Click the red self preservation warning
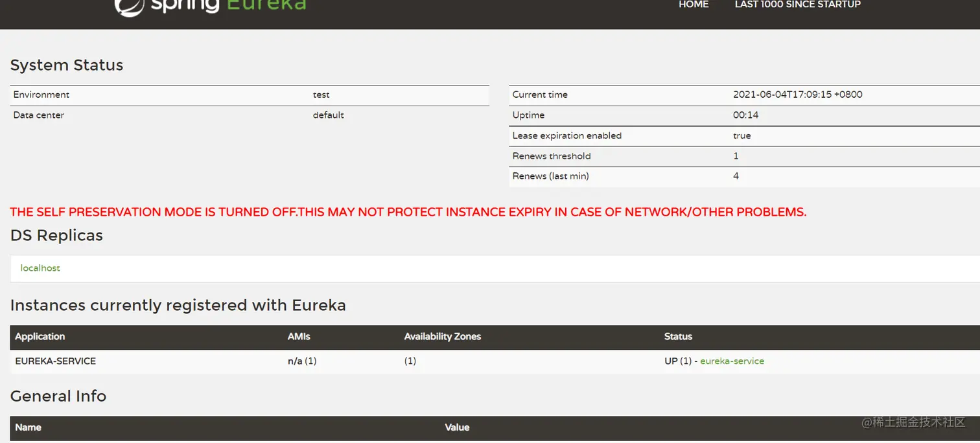This screenshot has height=443, width=980. (408, 212)
